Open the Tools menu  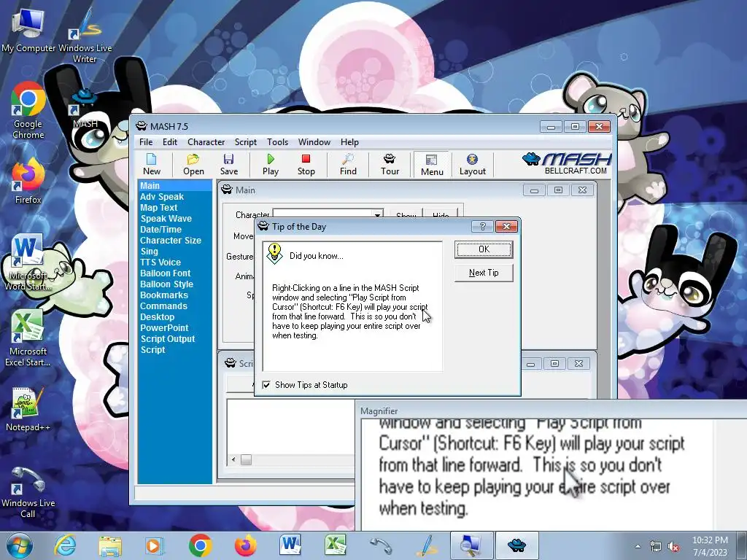277,142
